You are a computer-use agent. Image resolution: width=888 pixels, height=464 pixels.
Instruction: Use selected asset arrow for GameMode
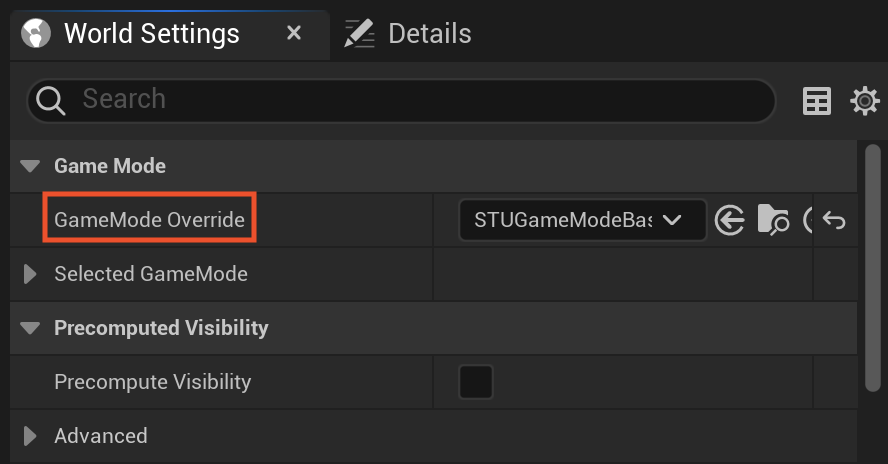click(729, 220)
